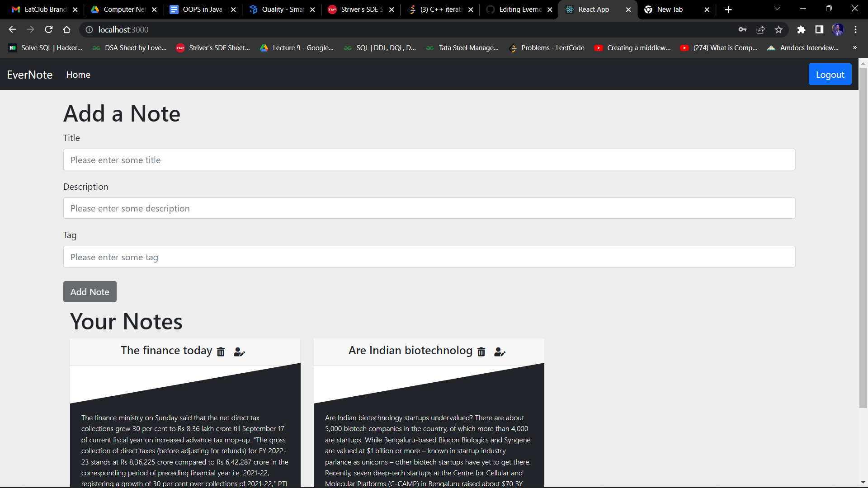Screen dimensions: 868x488
Task: Edit the finance today note using edit icon
Action: pos(239,352)
